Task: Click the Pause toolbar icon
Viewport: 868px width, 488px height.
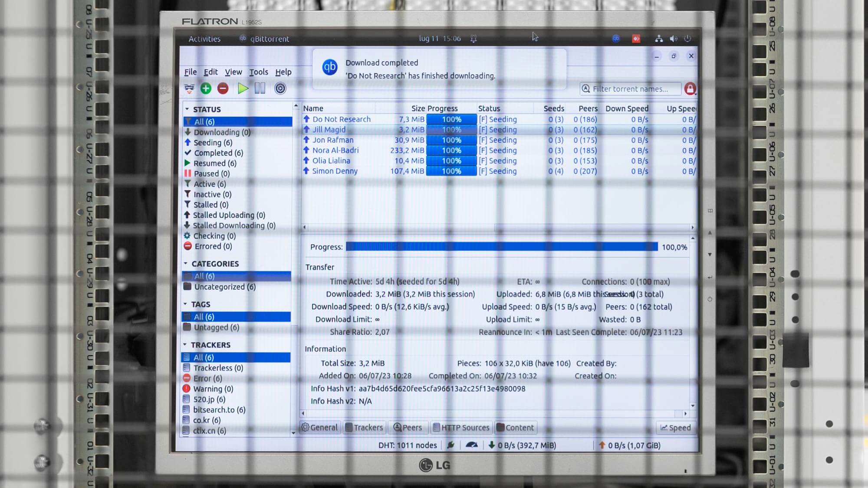Action: tap(260, 88)
